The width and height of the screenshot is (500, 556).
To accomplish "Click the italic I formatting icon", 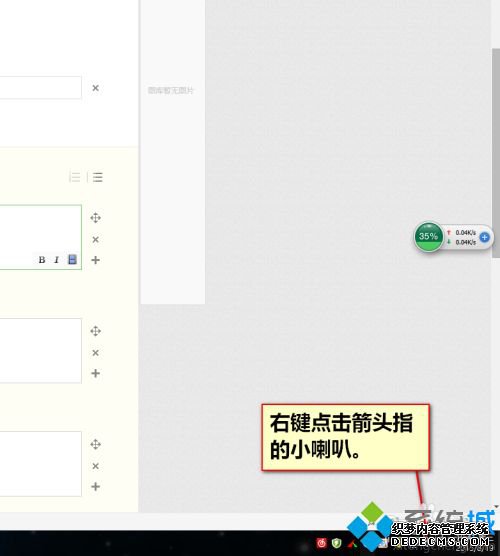I will (56, 260).
